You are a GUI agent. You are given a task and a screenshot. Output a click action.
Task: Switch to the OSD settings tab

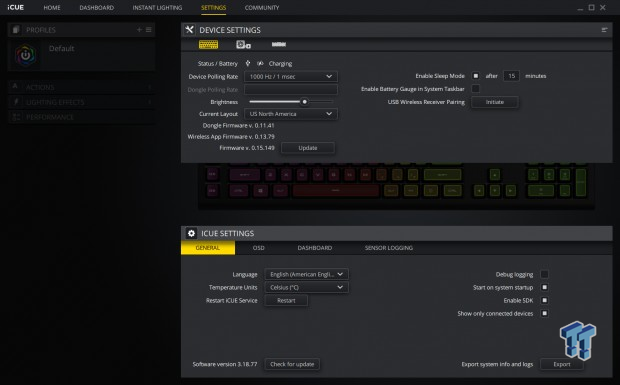pyautogui.click(x=259, y=248)
